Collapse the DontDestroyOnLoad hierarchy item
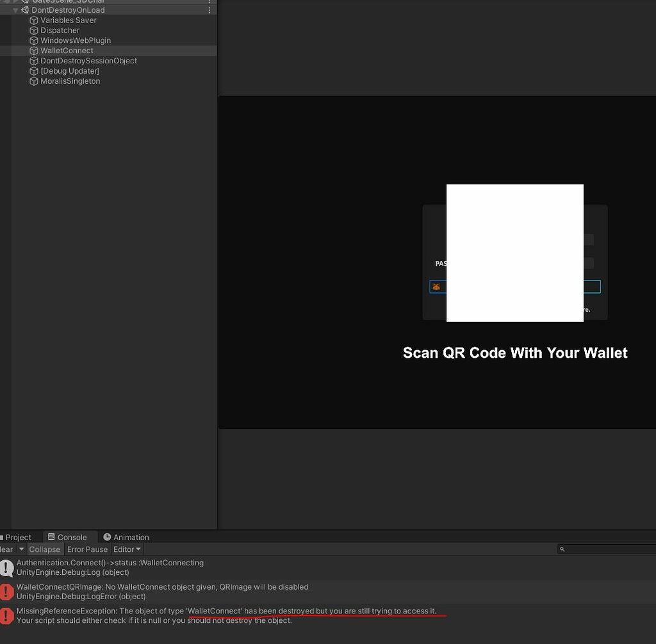The height and width of the screenshot is (644, 656). point(15,10)
